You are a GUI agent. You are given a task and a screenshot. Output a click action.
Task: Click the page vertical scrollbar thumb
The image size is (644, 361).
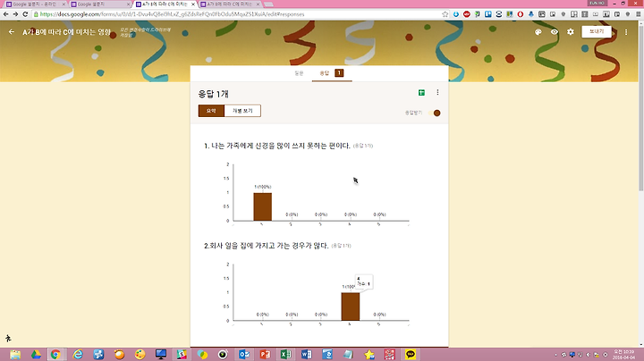(640, 106)
